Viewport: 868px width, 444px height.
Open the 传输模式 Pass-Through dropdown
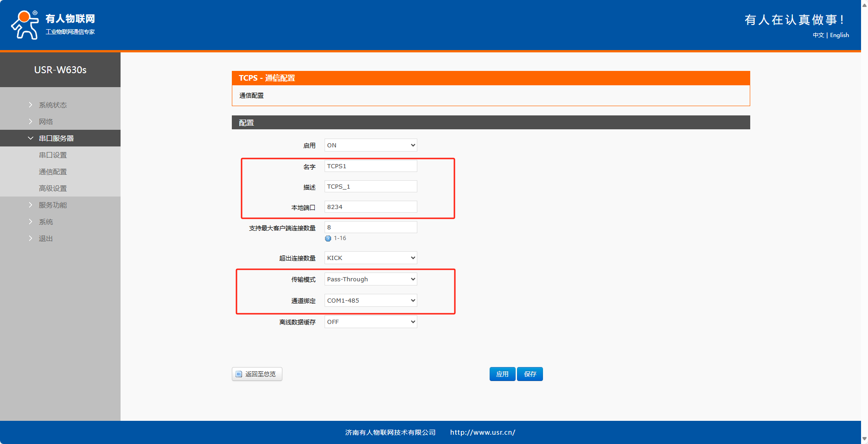pyautogui.click(x=370, y=279)
